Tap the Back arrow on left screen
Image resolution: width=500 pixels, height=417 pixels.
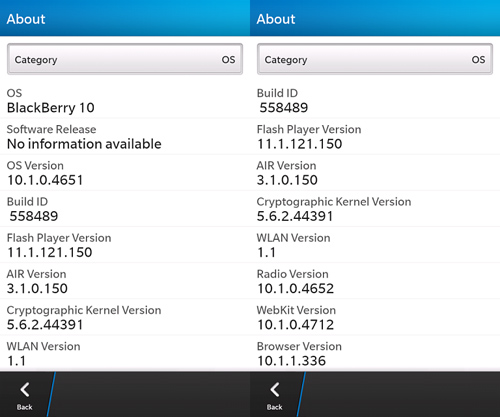[25, 395]
